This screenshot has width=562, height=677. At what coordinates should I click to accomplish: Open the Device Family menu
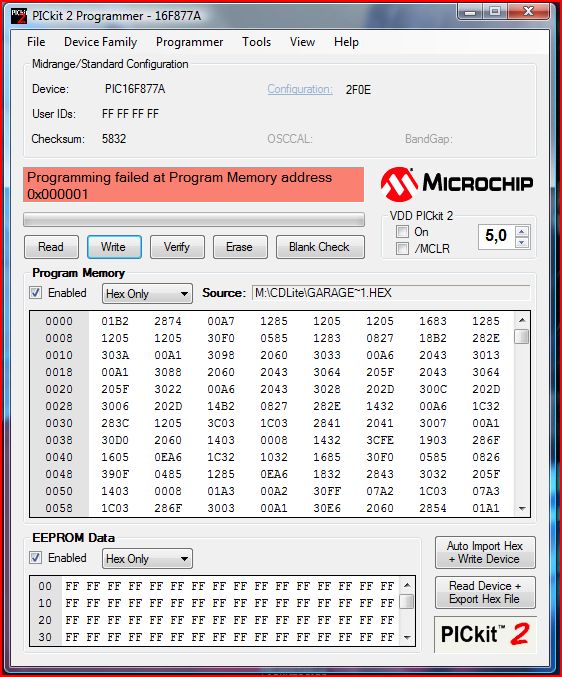click(100, 42)
